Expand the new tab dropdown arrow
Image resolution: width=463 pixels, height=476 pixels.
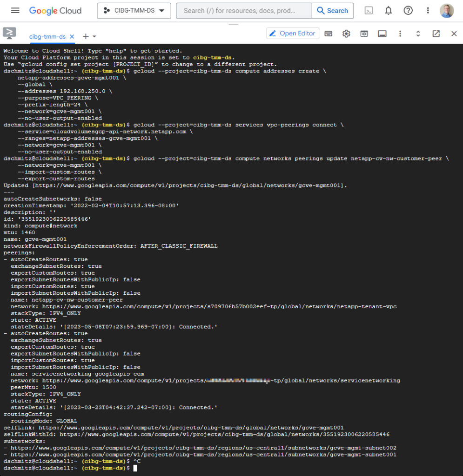[x=94, y=36]
